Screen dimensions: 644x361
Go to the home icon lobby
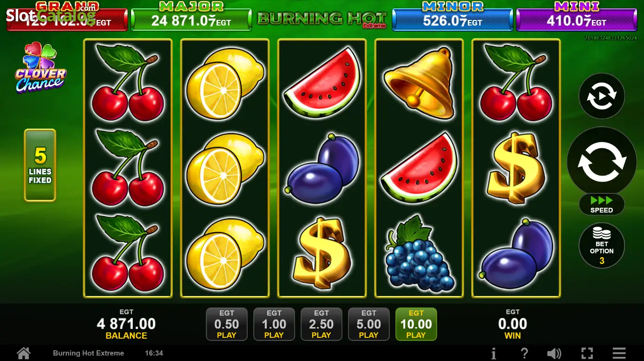pos(24,353)
